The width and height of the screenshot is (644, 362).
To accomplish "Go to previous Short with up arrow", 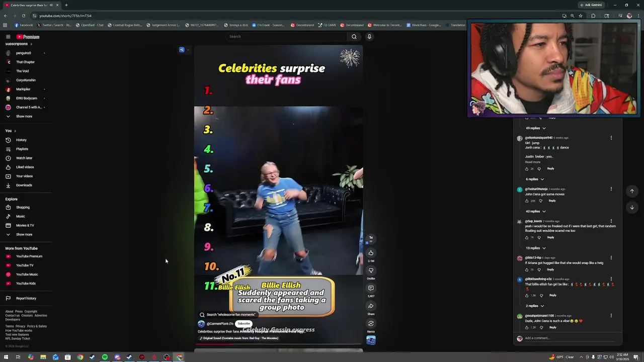I will [632, 191].
